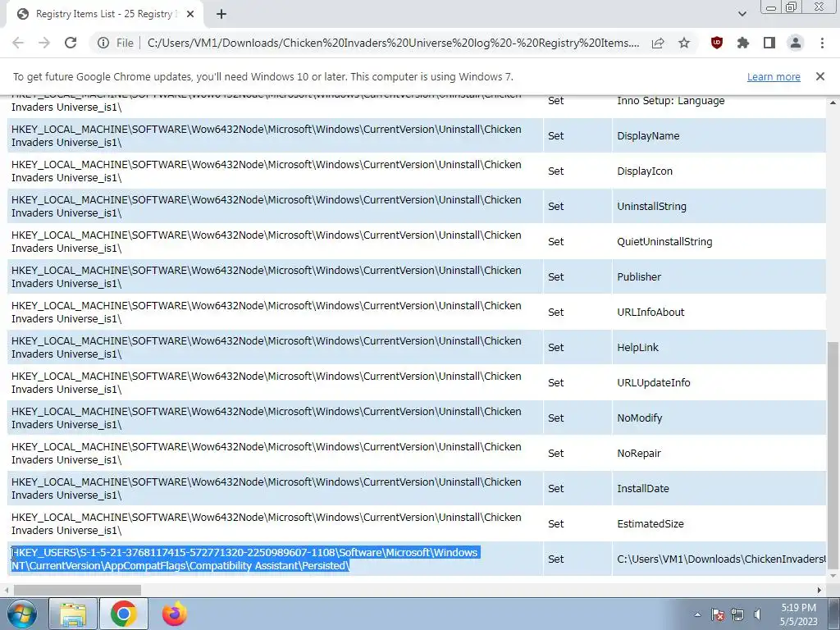The image size is (840, 630).
Task: Click the URLUpdateInfo value cell
Action: [719, 382]
